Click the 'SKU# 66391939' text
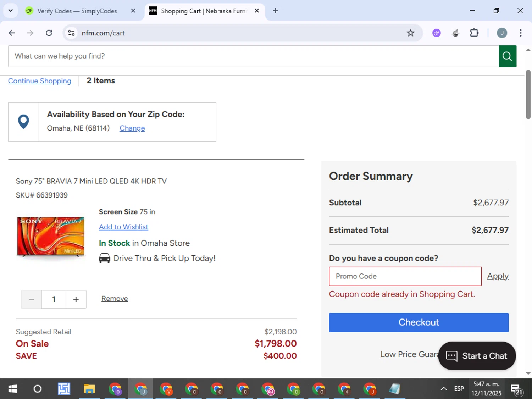This screenshot has height=399, width=532. point(42,195)
